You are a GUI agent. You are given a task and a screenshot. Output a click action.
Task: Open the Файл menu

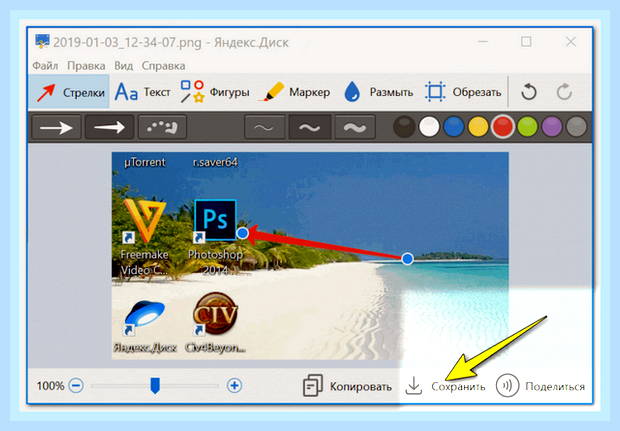(x=45, y=66)
